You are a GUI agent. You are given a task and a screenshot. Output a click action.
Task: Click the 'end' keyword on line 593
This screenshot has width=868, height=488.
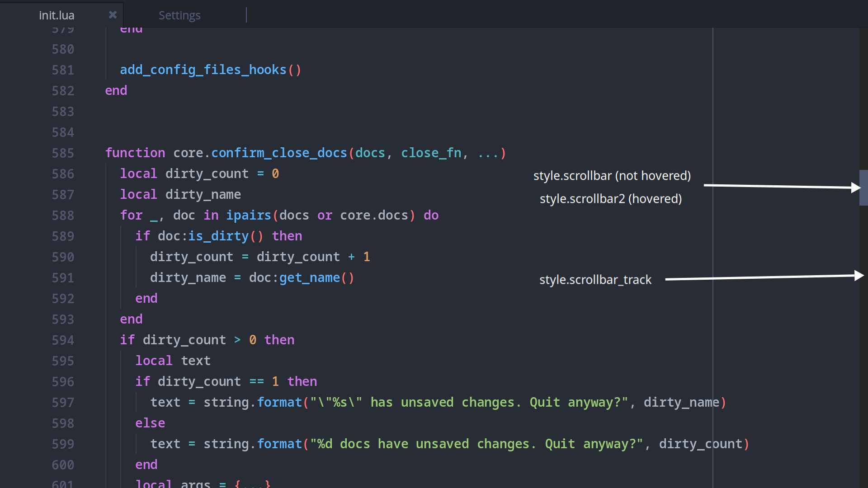click(x=131, y=319)
